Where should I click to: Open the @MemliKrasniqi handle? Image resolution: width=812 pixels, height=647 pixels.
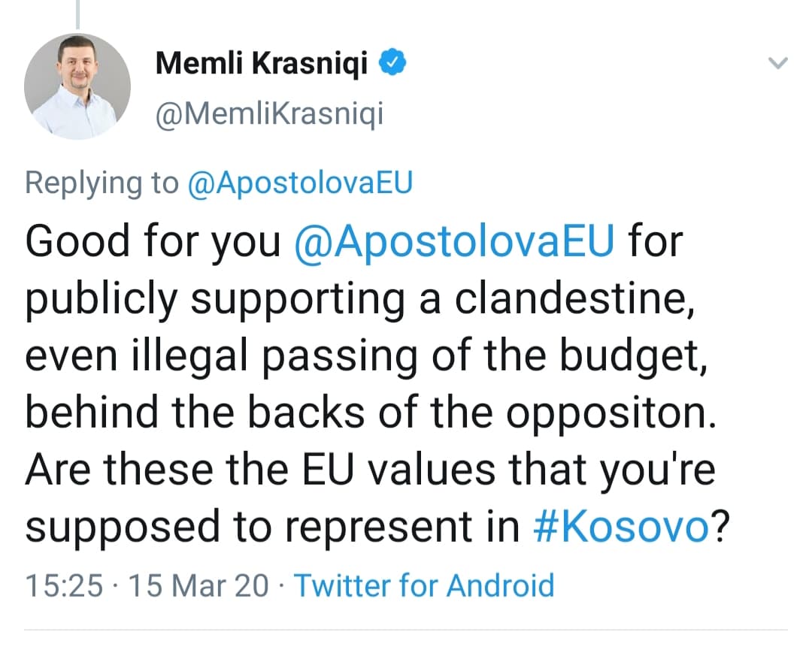click(269, 115)
